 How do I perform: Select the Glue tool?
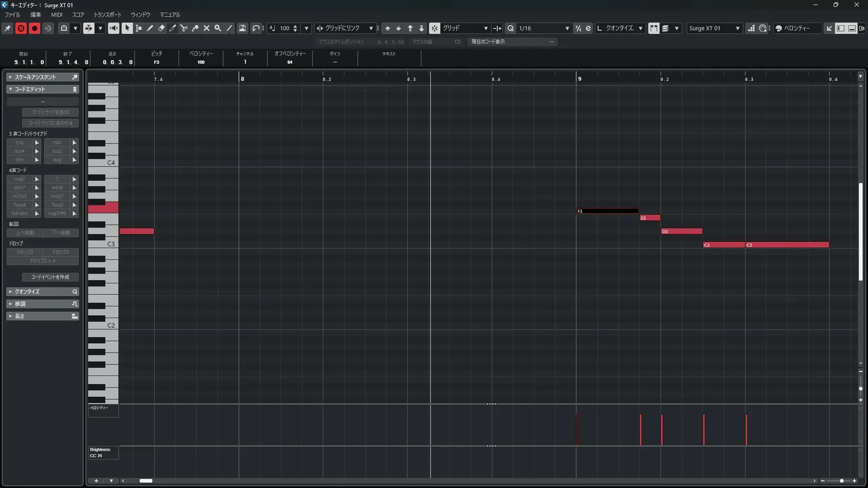(195, 28)
